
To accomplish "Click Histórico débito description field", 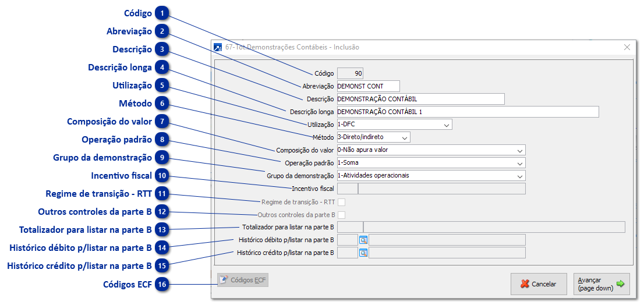I will 447,240.
